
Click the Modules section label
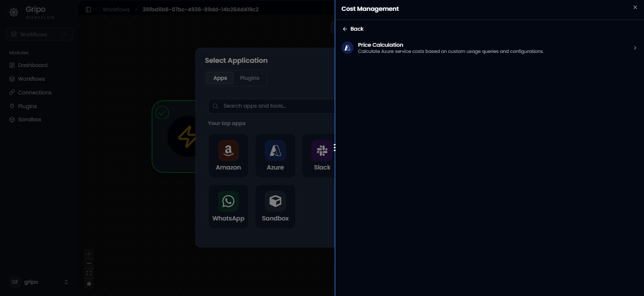tap(19, 53)
